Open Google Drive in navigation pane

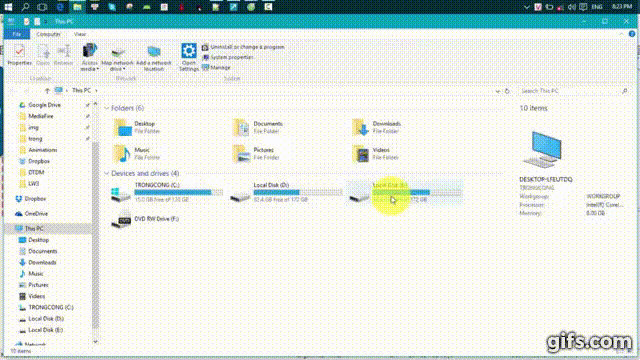tap(44, 105)
